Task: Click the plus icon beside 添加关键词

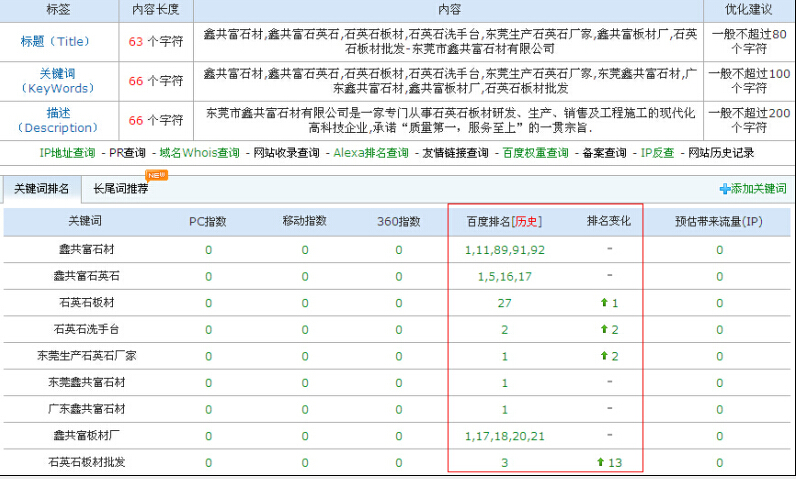Action: [x=725, y=189]
